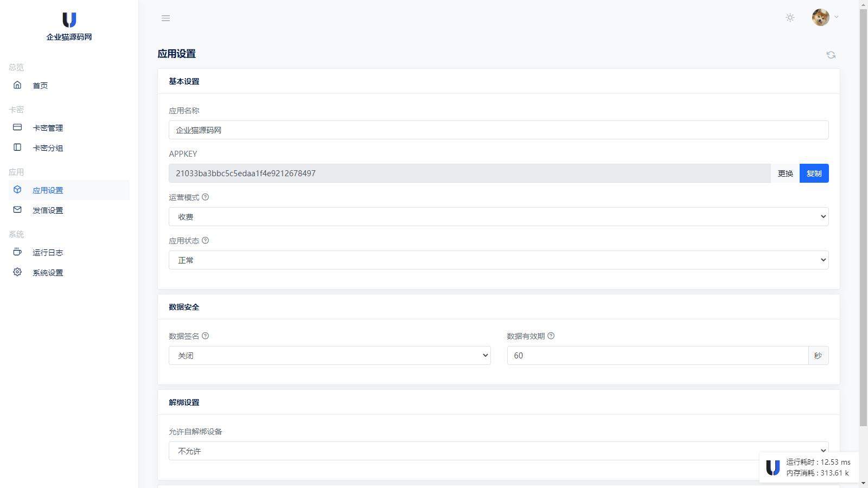Click the hamburger menu icon to collapse sidebar
This screenshot has width=868, height=488.
165,18
